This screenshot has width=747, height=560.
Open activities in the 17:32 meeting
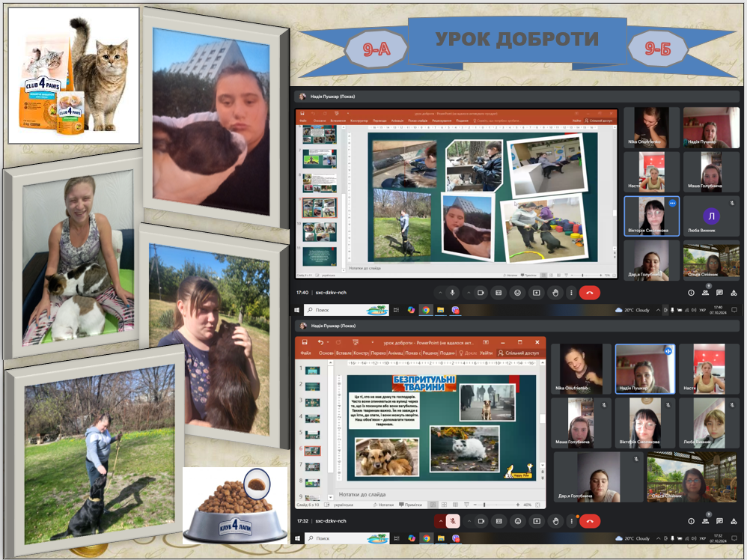pyautogui.click(x=734, y=521)
